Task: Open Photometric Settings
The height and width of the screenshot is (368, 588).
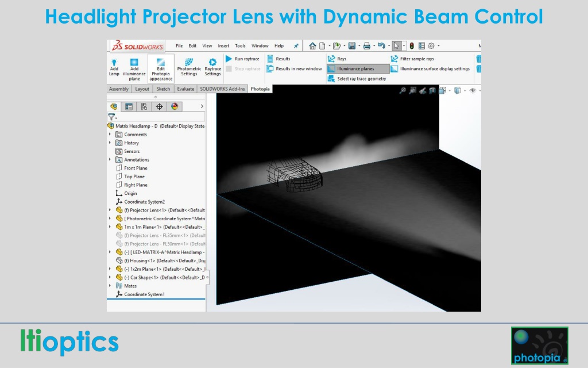Action: pyautogui.click(x=189, y=67)
